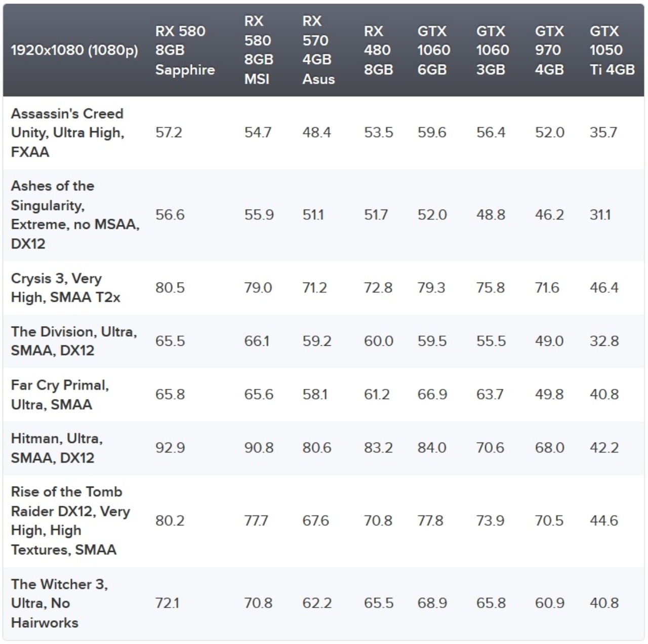Select the 72.1 Witcher 3 value
Image resolution: width=648 pixels, height=644 pixels.
pyautogui.click(x=167, y=603)
